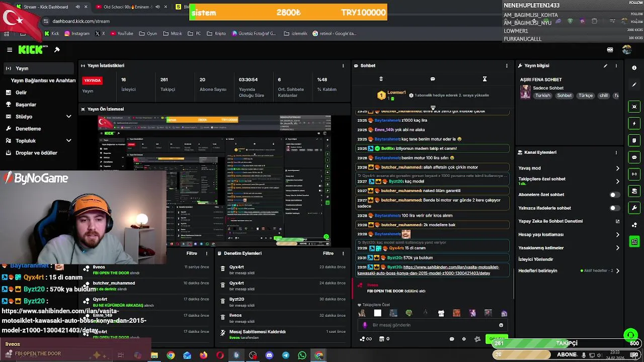Image resolution: width=644 pixels, height=362 pixels.
Task: Toggle Yalnızca ifadelerle sohbet switch
Action: (x=614, y=208)
